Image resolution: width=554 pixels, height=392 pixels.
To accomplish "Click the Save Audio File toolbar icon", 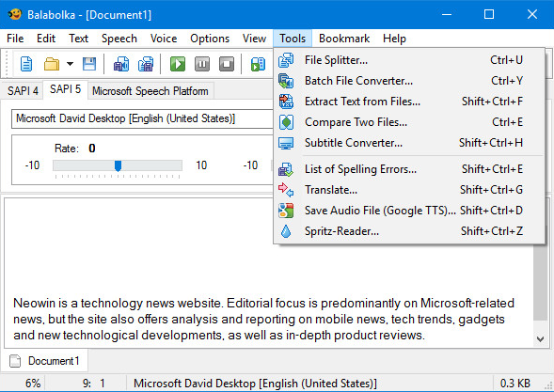I will 121,64.
